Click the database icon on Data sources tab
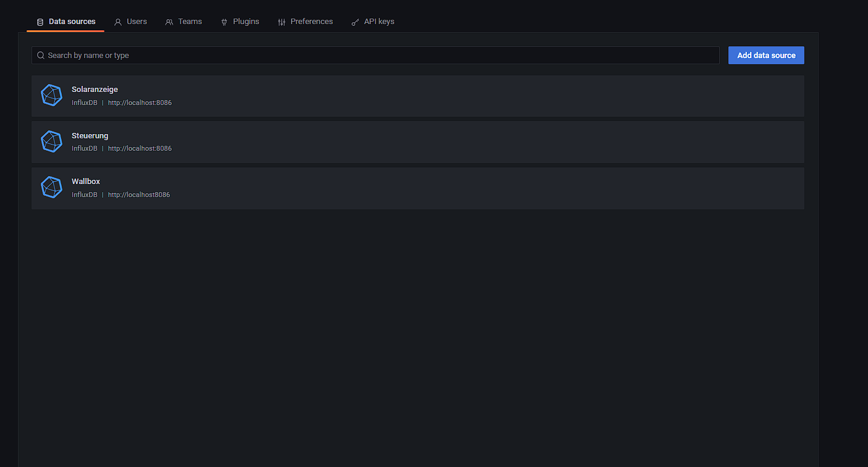Image resolution: width=868 pixels, height=467 pixels. tap(40, 22)
